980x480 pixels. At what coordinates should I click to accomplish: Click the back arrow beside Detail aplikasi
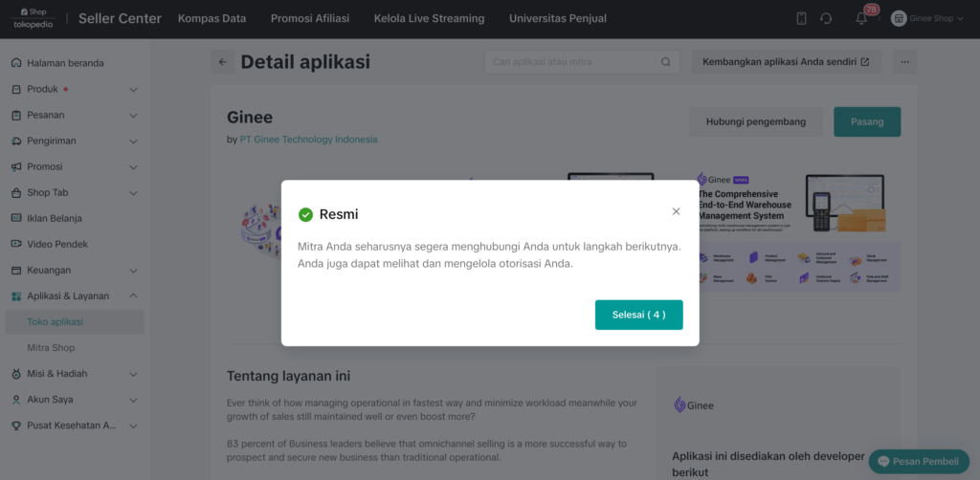(x=222, y=62)
